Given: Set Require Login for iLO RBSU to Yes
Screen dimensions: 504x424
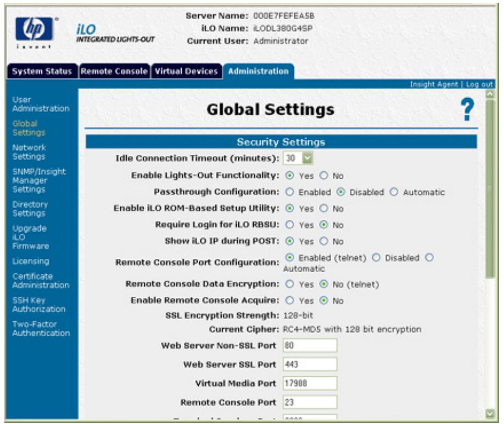Looking at the screenshot, I should point(289,224).
